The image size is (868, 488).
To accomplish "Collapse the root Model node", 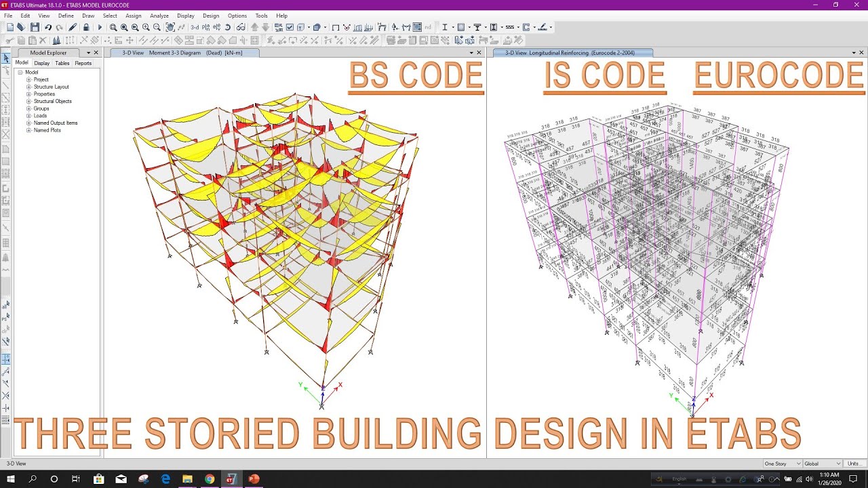I will 20,72.
